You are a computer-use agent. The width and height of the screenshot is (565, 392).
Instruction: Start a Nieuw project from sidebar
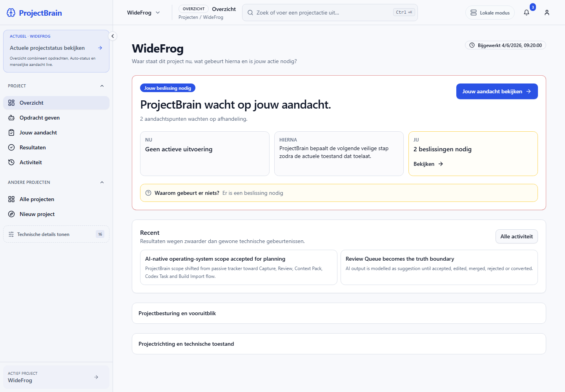pyautogui.click(x=56, y=214)
